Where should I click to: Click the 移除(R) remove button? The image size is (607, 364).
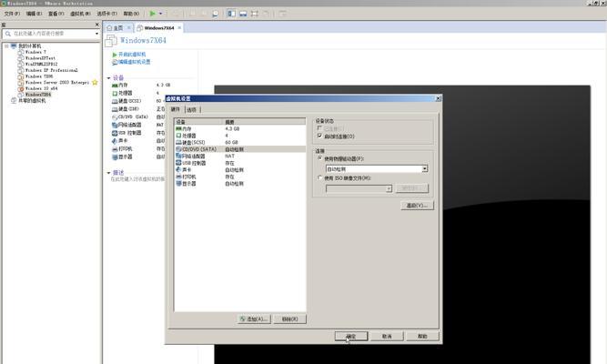tap(289, 319)
